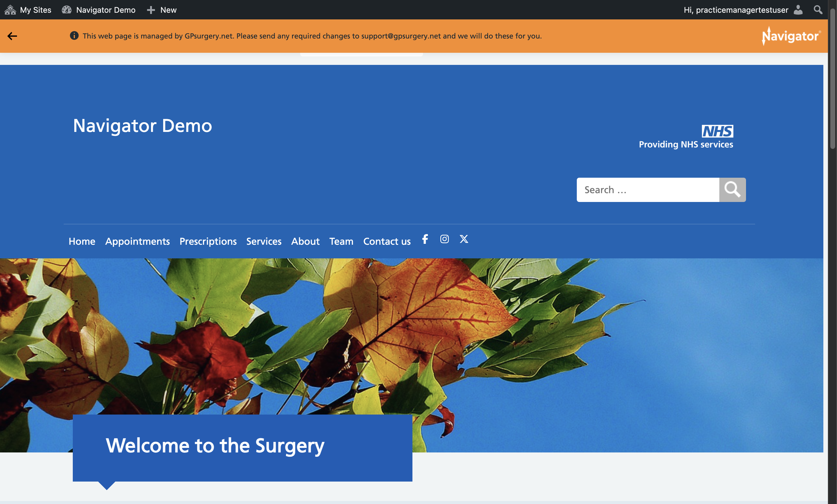This screenshot has width=837, height=504.
Task: Focus the Search input field
Action: coord(648,190)
